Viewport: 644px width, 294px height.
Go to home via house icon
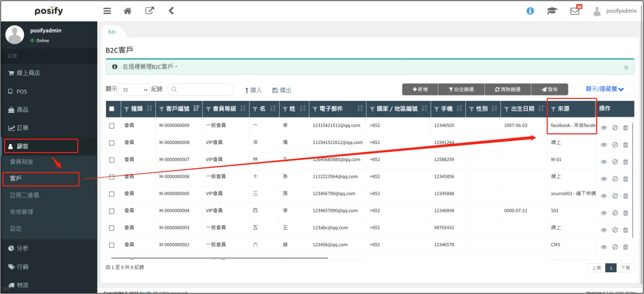(x=128, y=11)
